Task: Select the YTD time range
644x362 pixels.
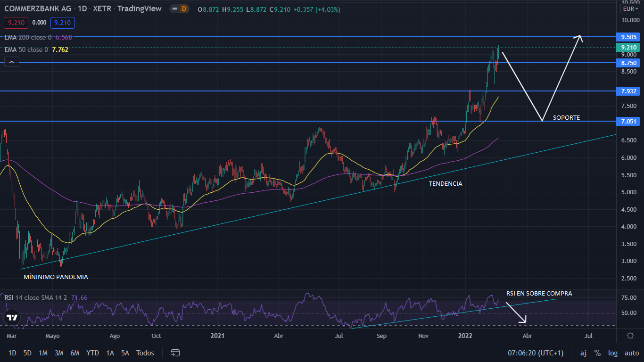Action: [92, 353]
